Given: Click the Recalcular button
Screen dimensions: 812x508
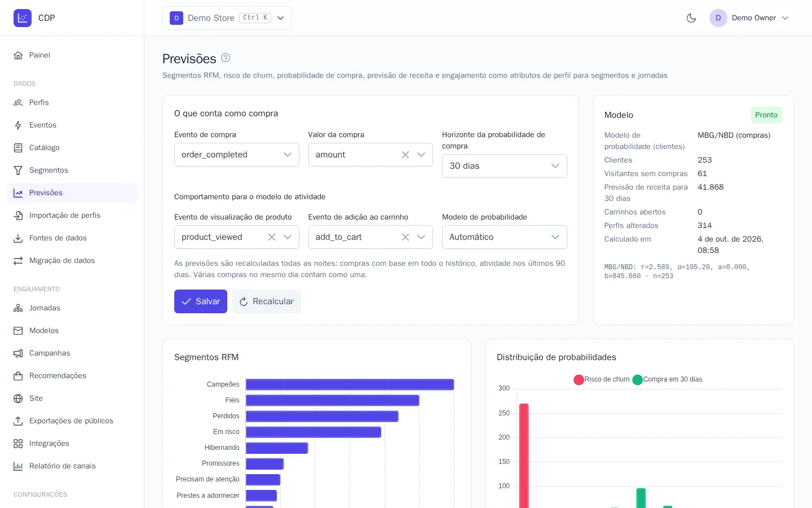Looking at the screenshot, I should click(267, 301).
